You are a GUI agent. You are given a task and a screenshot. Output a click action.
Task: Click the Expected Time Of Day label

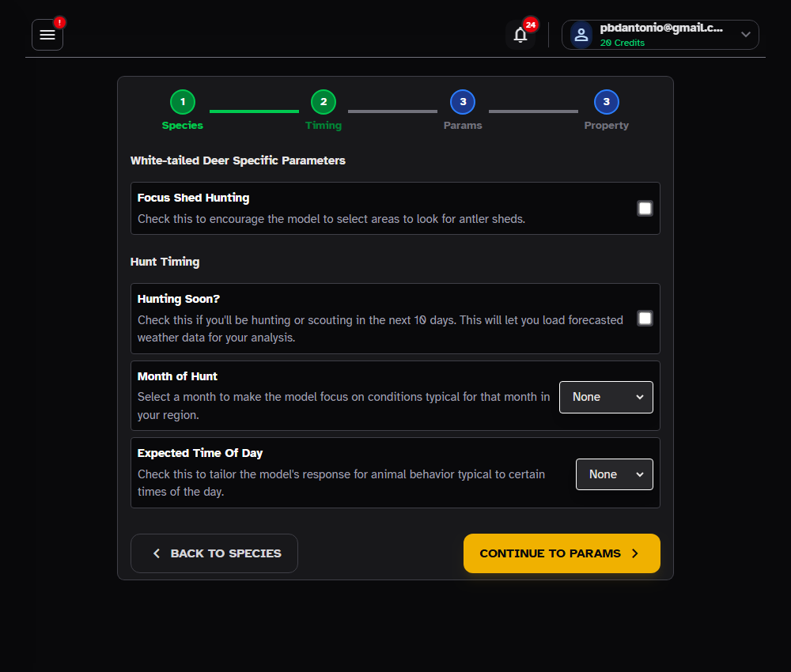point(200,453)
